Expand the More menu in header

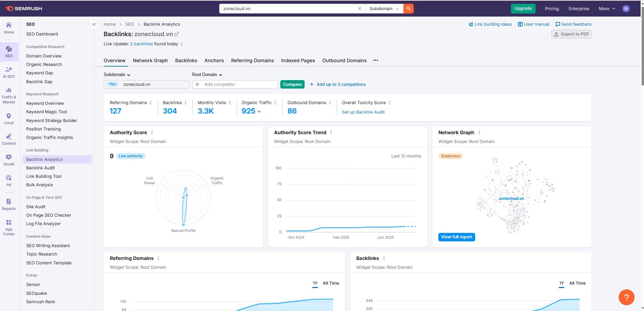pyautogui.click(x=607, y=9)
